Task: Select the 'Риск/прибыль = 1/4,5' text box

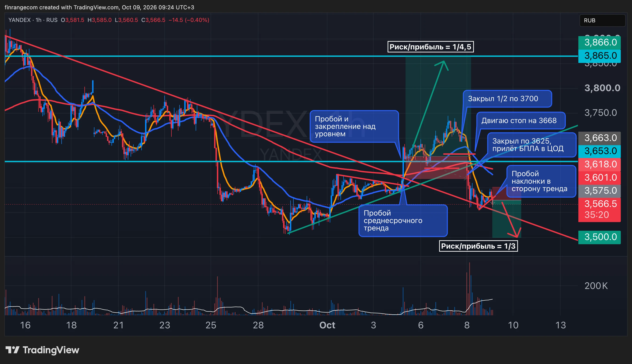Action: pyautogui.click(x=430, y=47)
